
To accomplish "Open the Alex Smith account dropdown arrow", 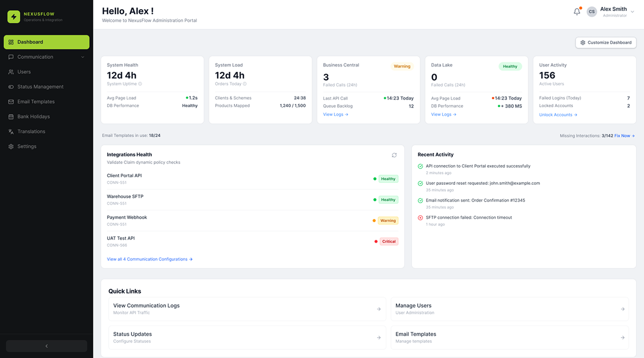I will pos(632,12).
